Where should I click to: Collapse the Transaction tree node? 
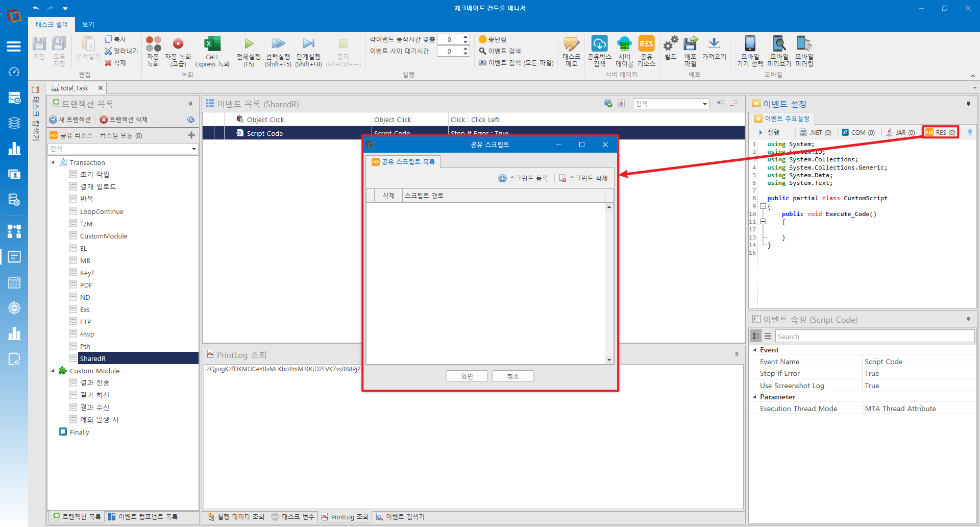click(x=53, y=162)
